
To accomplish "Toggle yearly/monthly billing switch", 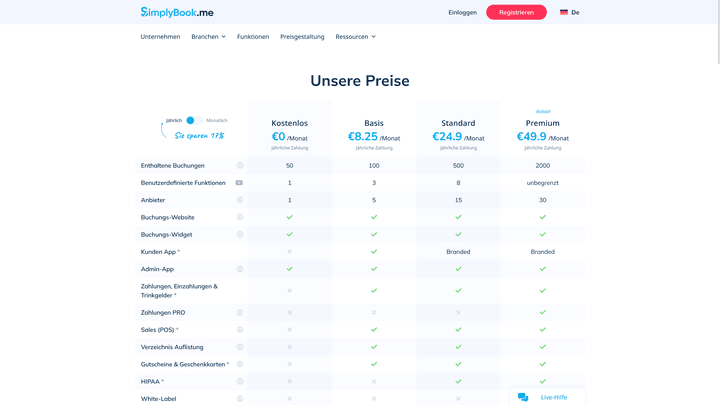I will [194, 120].
